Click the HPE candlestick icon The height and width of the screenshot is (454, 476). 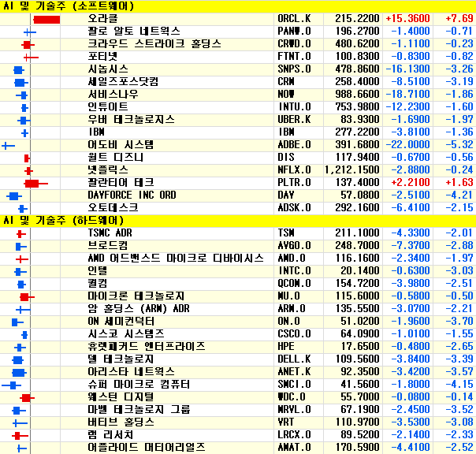[x=20, y=348]
